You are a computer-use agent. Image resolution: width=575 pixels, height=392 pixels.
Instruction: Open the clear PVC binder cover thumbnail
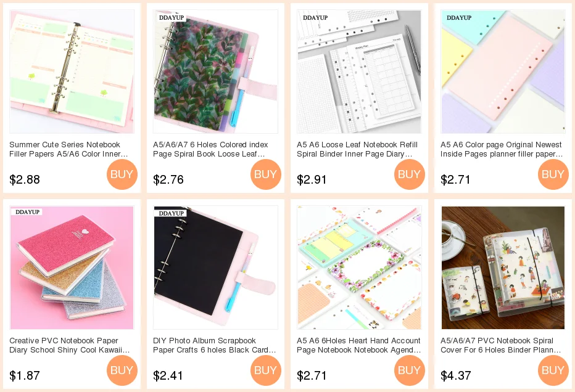click(x=503, y=267)
